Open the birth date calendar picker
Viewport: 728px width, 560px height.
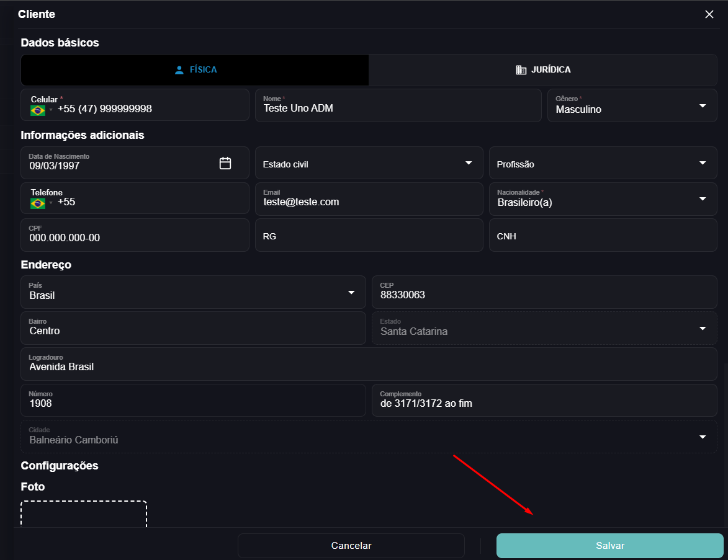(225, 163)
